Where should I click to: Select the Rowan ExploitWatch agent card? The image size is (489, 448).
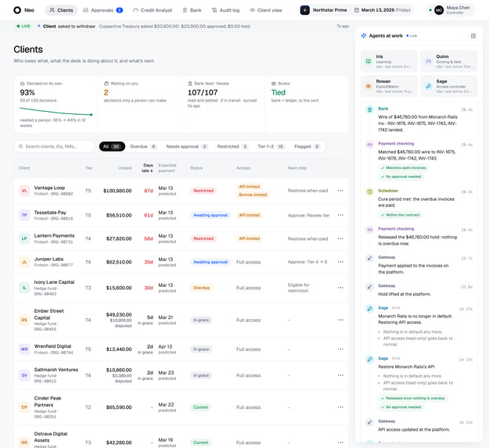389,86
